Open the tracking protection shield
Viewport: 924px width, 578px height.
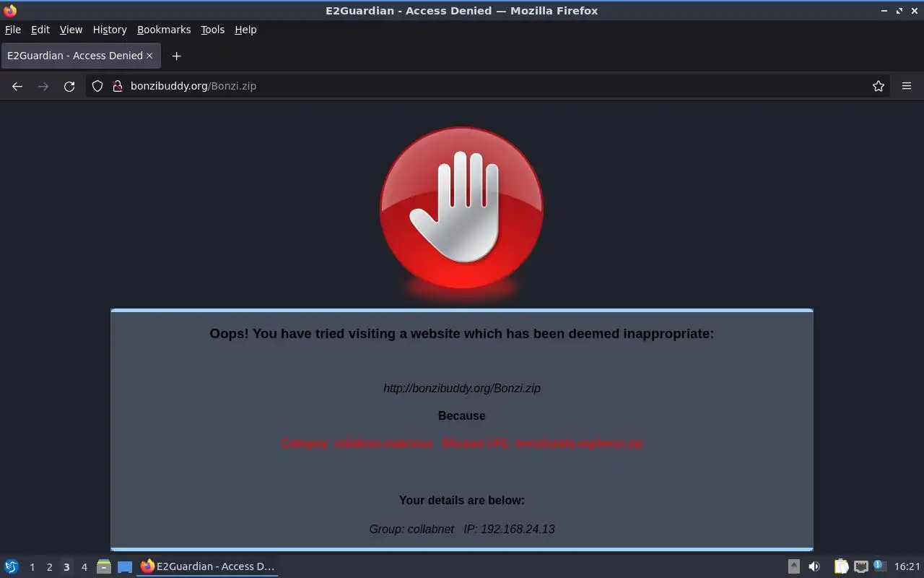tap(97, 86)
